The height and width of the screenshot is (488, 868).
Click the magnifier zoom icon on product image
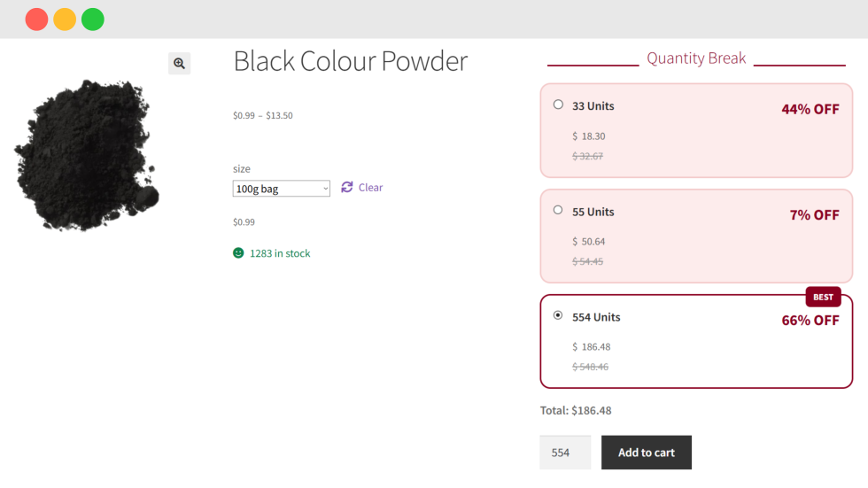point(180,63)
